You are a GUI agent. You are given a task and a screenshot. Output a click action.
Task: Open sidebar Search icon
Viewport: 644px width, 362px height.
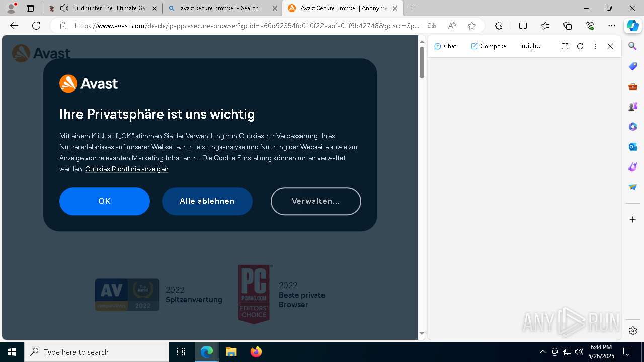click(633, 46)
